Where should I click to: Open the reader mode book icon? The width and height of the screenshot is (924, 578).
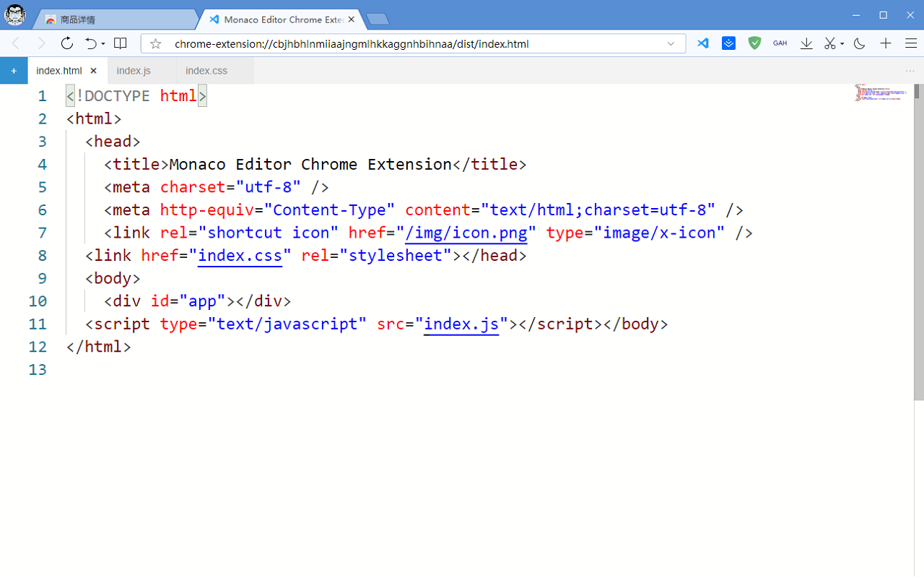(x=121, y=43)
